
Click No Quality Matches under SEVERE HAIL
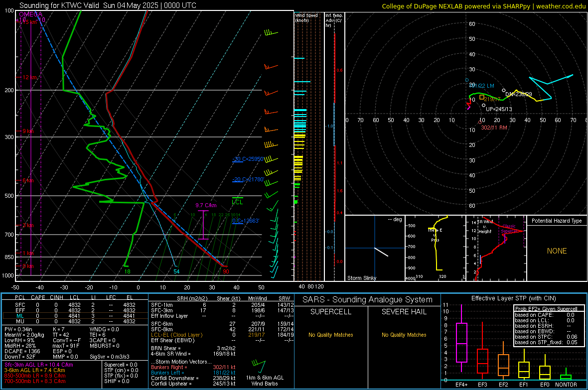(404, 335)
